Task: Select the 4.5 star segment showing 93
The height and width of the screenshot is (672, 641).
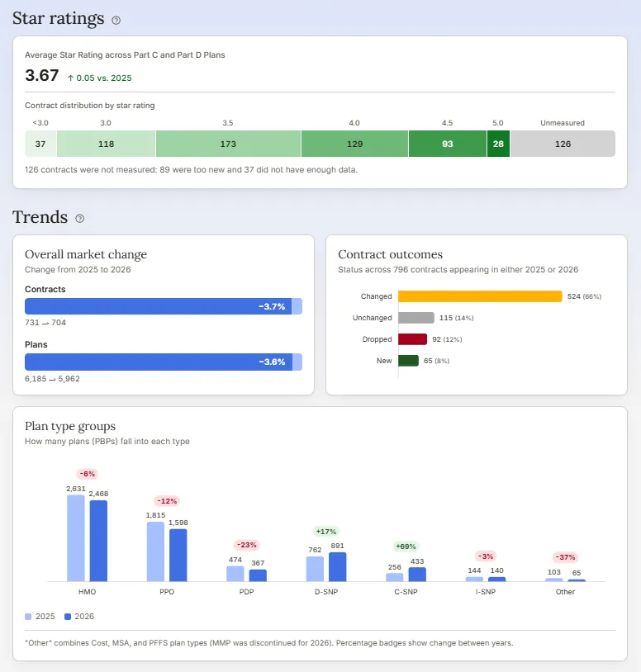Action: [x=448, y=144]
